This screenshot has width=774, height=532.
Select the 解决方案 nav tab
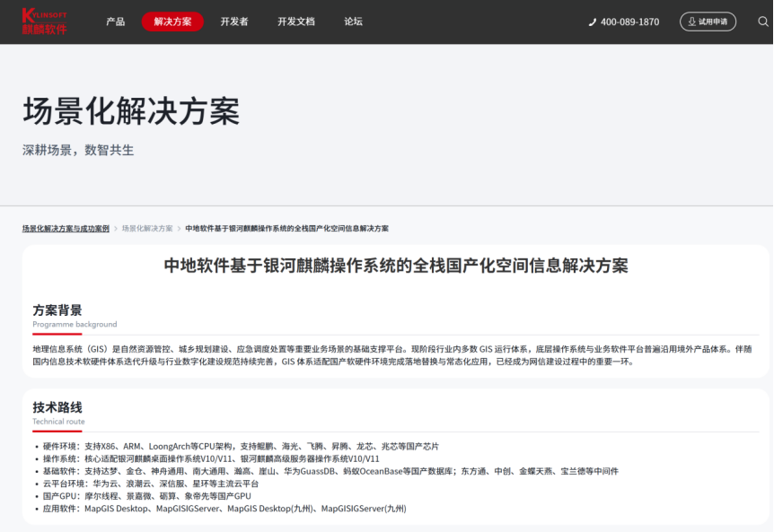(172, 22)
